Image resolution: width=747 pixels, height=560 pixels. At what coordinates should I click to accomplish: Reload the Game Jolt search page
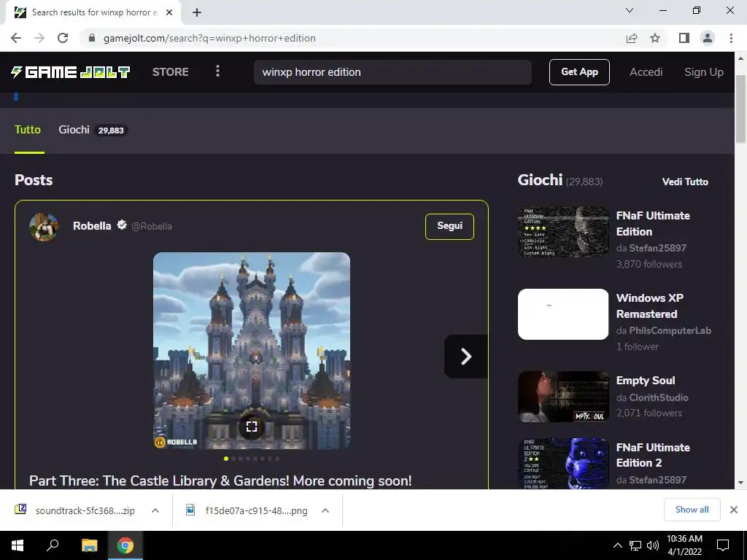tap(63, 38)
